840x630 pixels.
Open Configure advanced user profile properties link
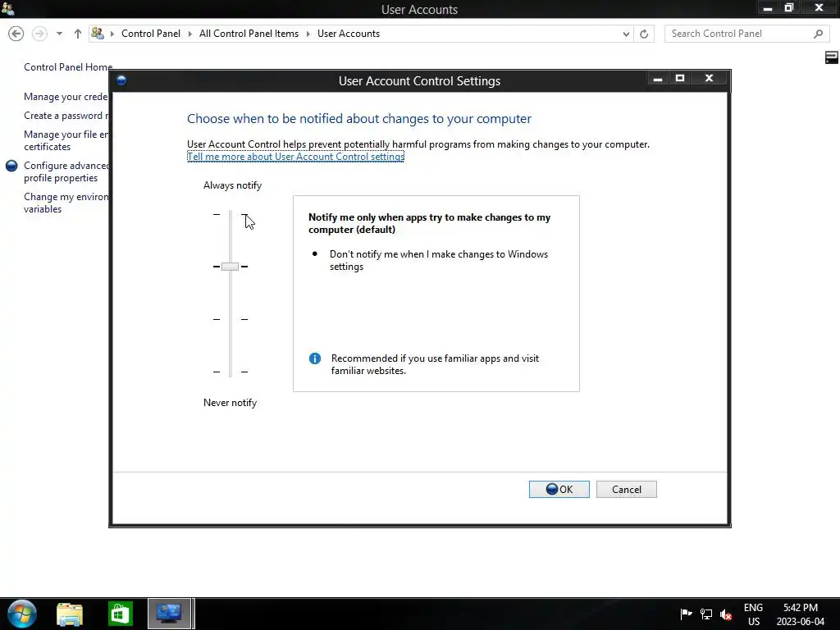click(x=66, y=171)
